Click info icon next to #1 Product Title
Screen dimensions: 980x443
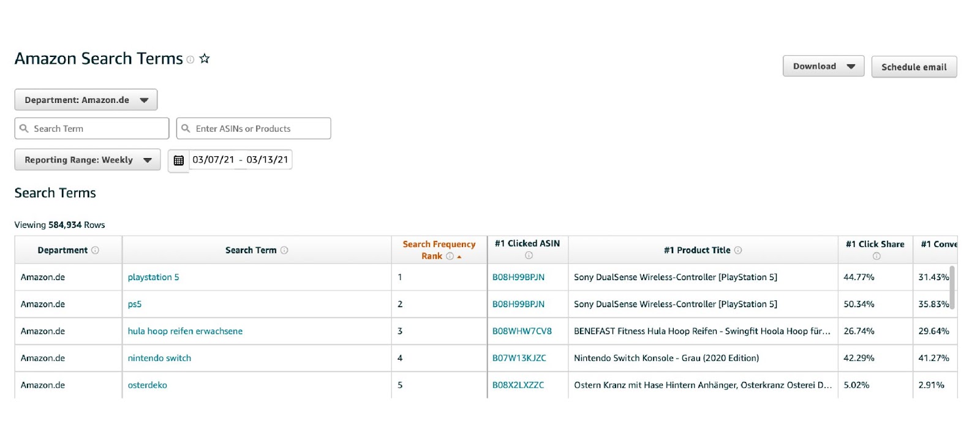(x=738, y=250)
